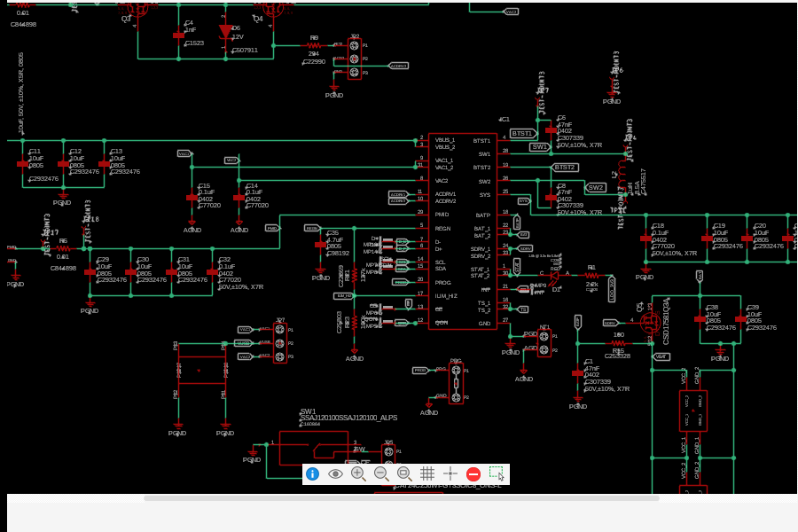798x532 pixels.
Task: Click the PROG pin label on IC
Action: 442,283
